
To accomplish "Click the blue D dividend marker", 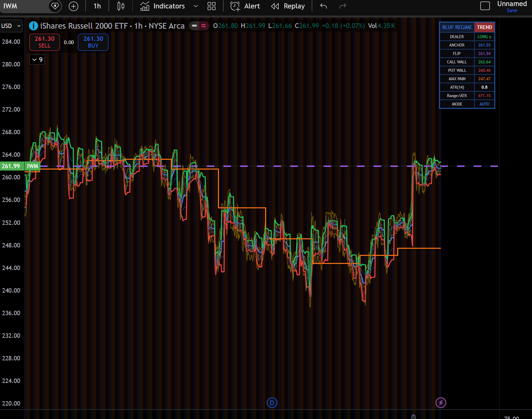I will click(272, 402).
